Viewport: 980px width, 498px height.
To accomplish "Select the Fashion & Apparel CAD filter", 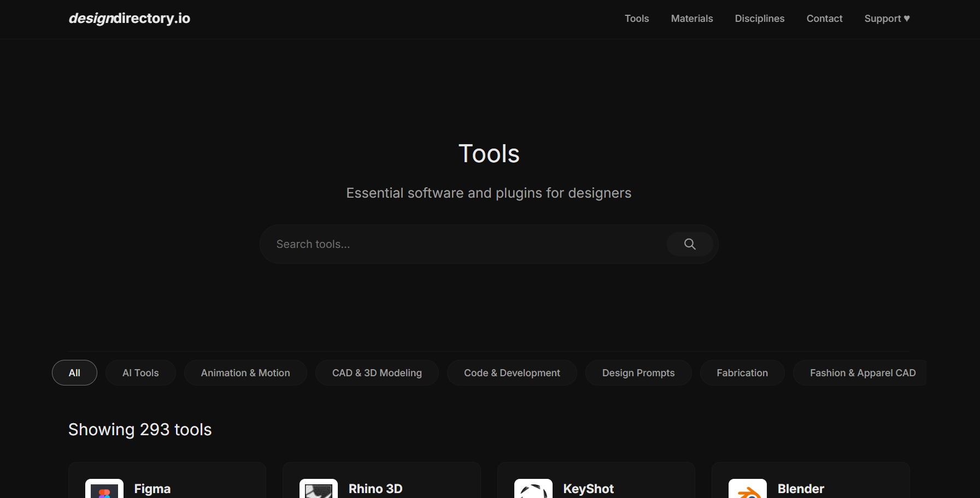I will [x=862, y=372].
